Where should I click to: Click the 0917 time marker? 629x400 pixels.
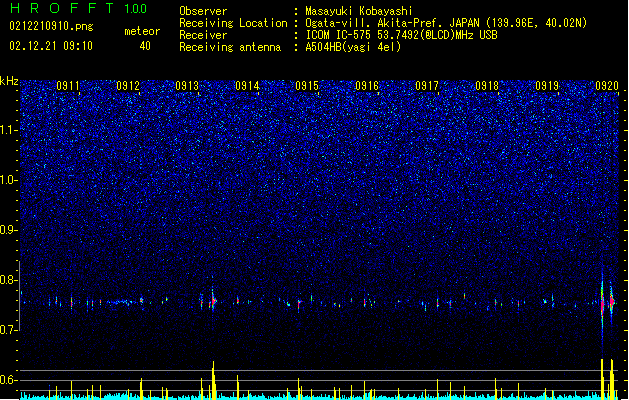tap(427, 86)
